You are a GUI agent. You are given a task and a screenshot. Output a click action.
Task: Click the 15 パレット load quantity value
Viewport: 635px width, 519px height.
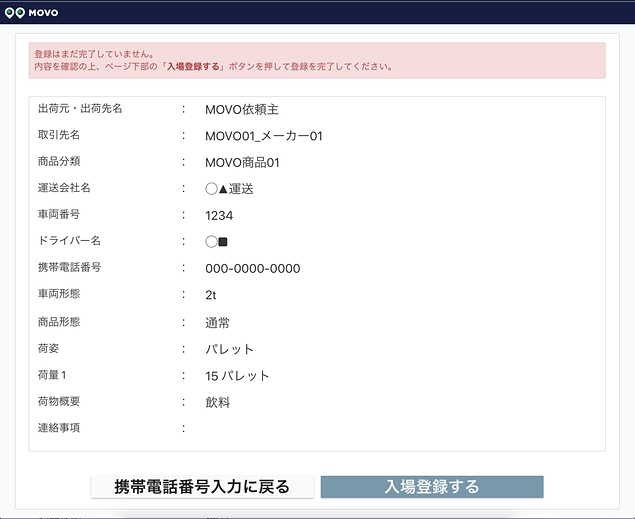pos(237,376)
